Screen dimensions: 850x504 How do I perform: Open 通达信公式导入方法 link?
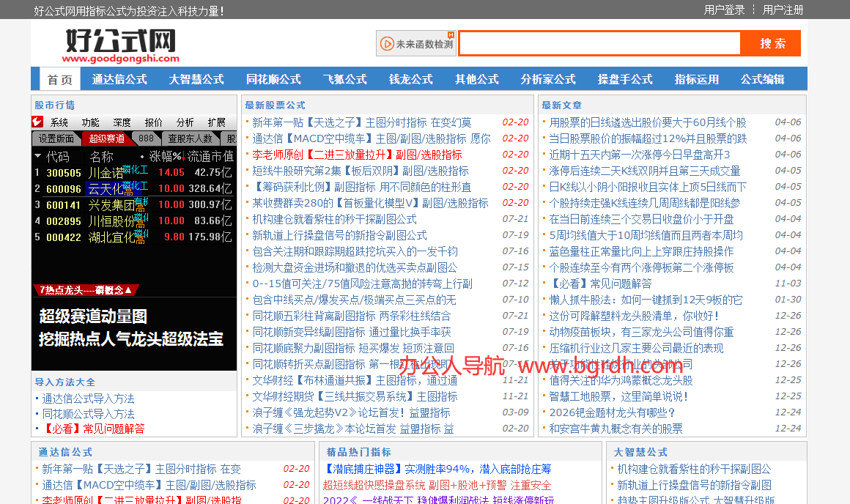(x=89, y=399)
